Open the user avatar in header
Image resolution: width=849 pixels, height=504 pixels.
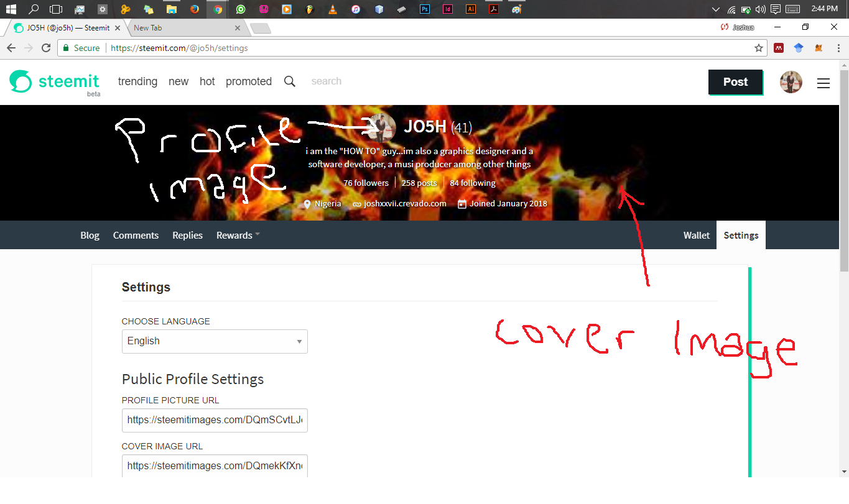point(791,82)
